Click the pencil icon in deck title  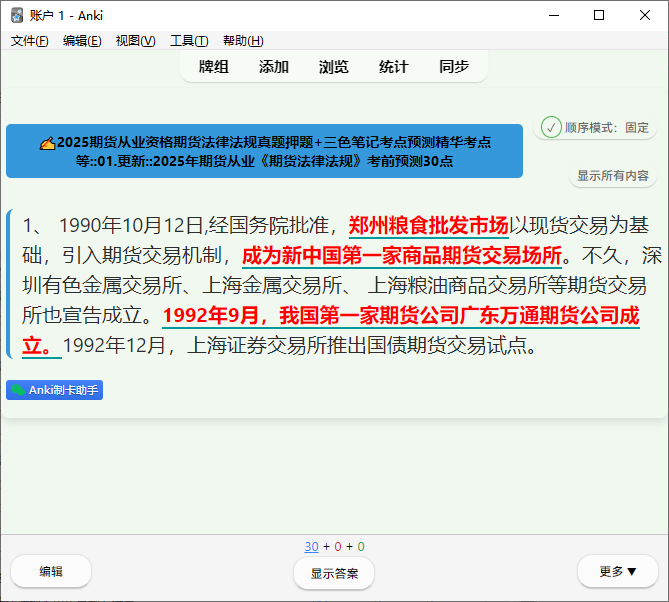tap(47, 143)
